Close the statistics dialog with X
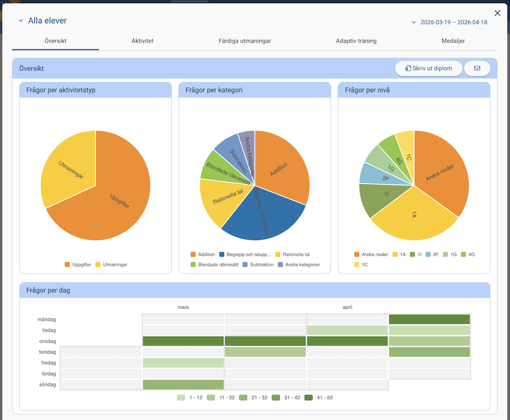 point(497,13)
